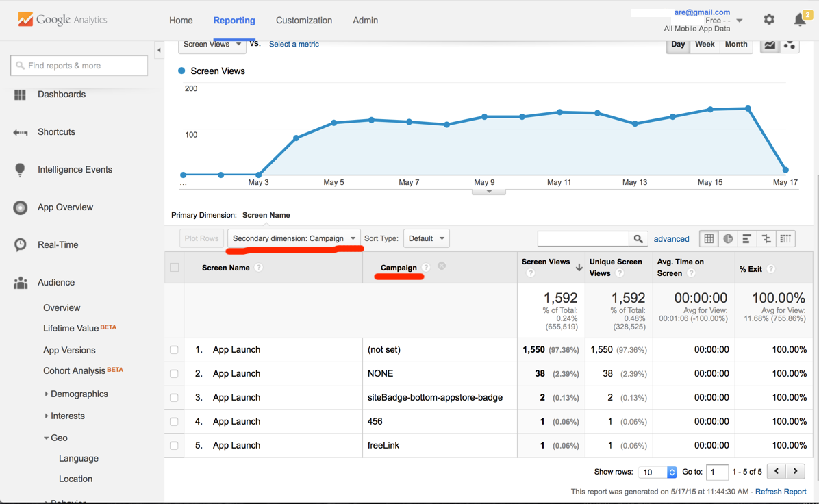The width and height of the screenshot is (819, 504).
Task: Click the Refresh Report link
Action: [780, 492]
